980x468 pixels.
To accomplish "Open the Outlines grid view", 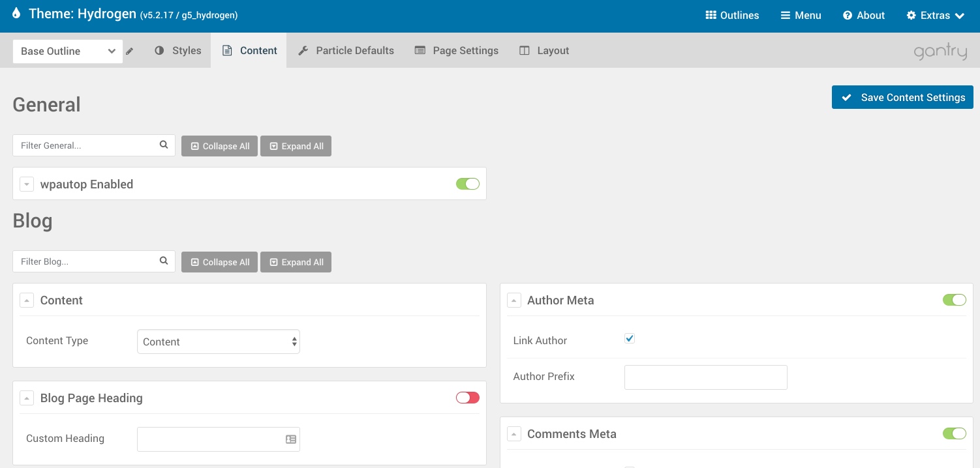I will coord(732,16).
